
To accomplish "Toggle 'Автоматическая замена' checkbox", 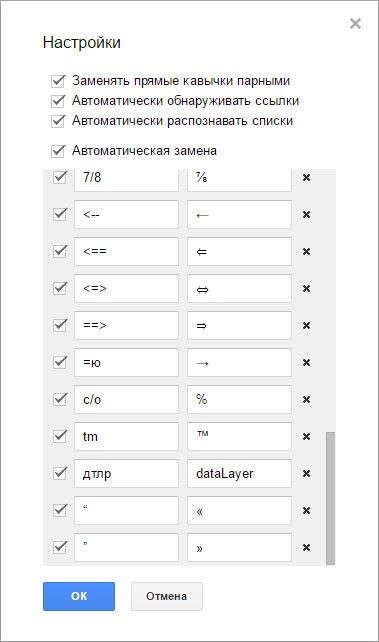I will pyautogui.click(x=58, y=151).
